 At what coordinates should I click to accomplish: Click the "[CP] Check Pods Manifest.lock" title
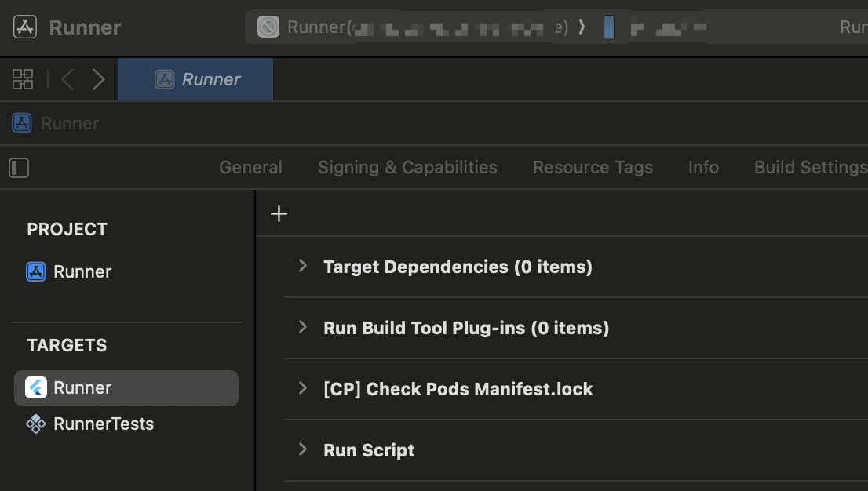[458, 389]
